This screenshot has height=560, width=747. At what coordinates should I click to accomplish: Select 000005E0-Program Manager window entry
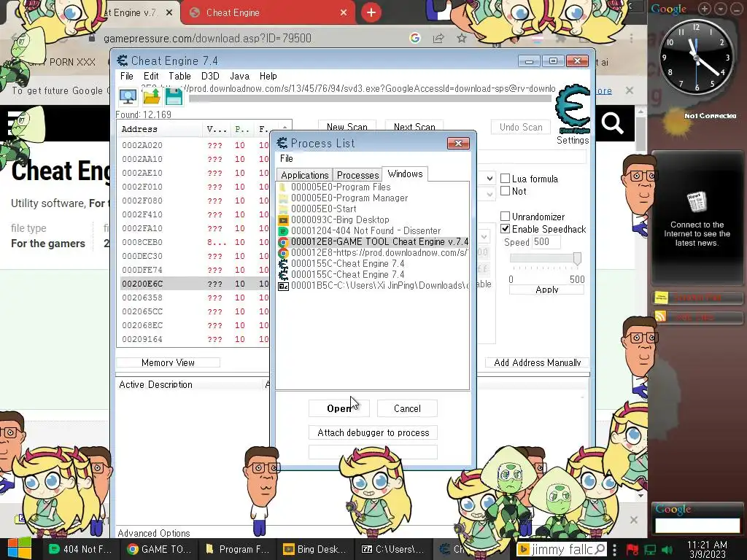373,198
